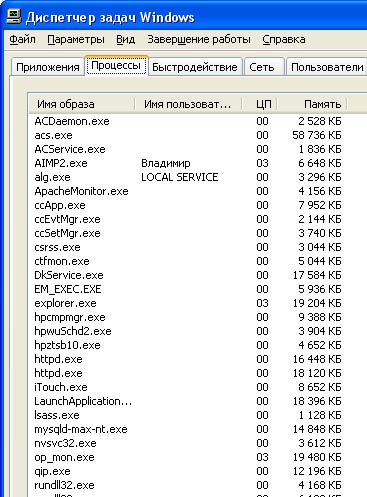
Task: Open the Справка menu
Action: click(x=284, y=39)
